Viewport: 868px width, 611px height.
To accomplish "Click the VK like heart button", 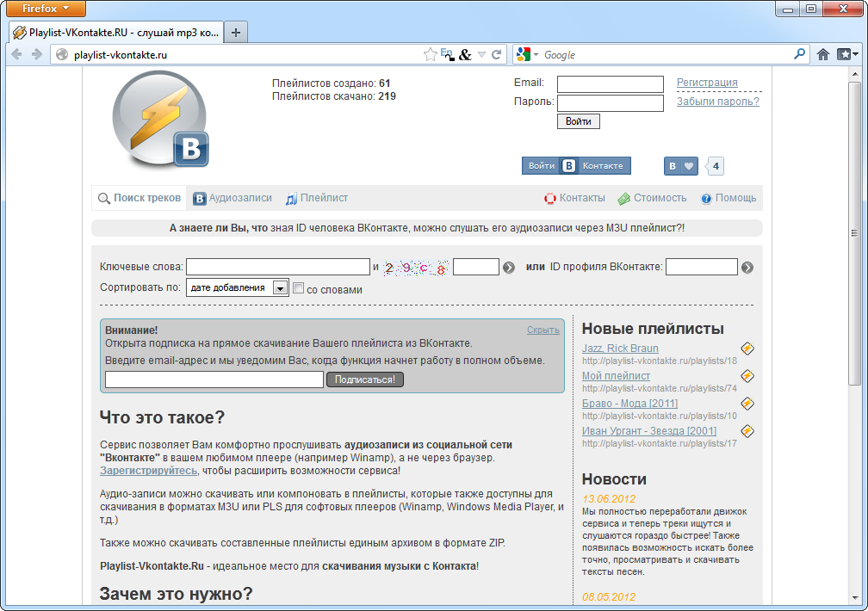I will click(681, 166).
